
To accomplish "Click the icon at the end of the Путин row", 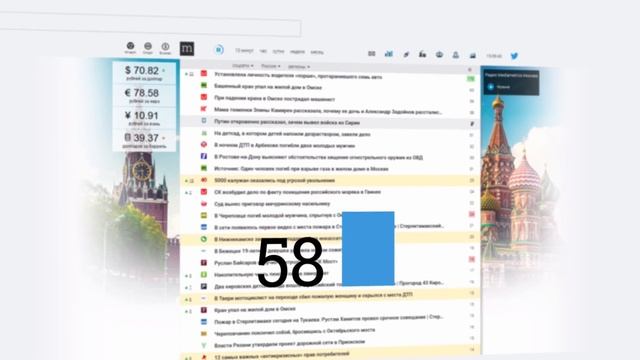I will [472, 124].
